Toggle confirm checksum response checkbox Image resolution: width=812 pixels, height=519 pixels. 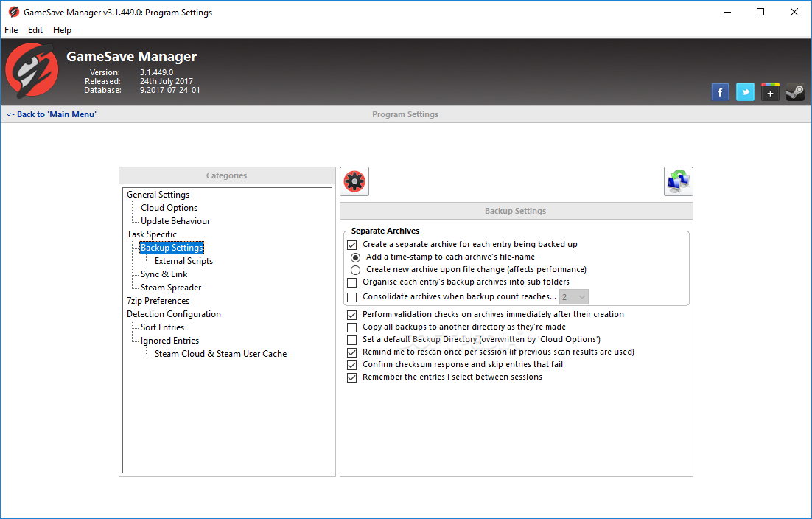[352, 365]
